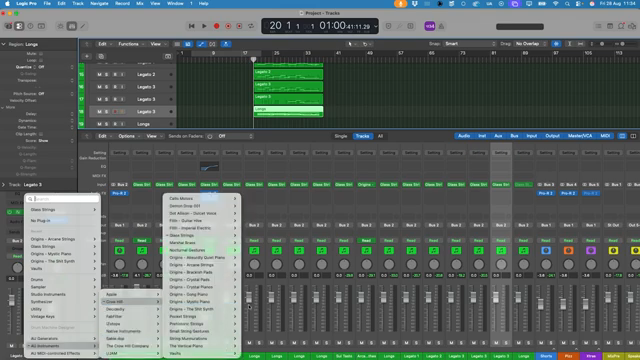This screenshot has height=360, width=640.
Task: Click the Origins instrument slot in mixer
Action: [x=366, y=184]
